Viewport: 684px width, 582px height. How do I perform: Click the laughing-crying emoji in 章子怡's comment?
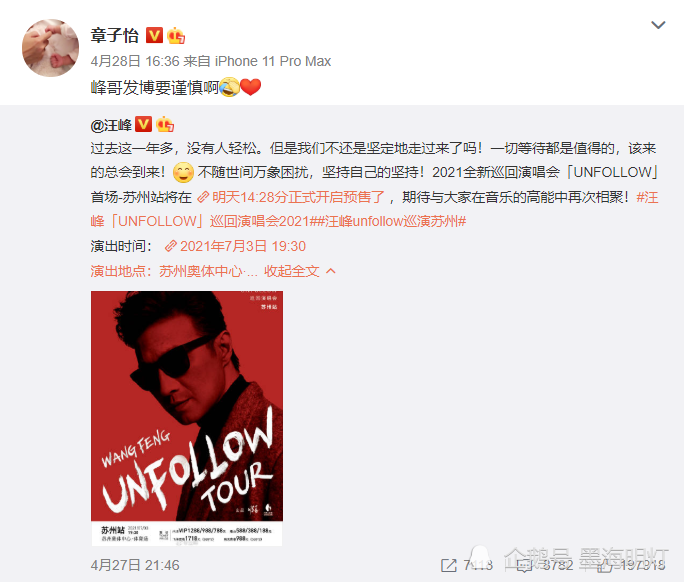click(229, 87)
